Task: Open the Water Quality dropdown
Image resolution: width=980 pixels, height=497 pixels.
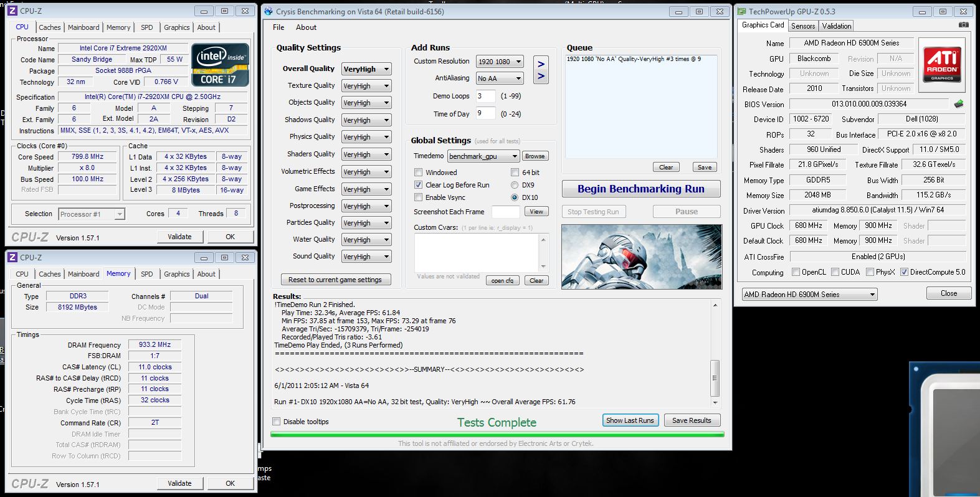Action: (x=366, y=240)
